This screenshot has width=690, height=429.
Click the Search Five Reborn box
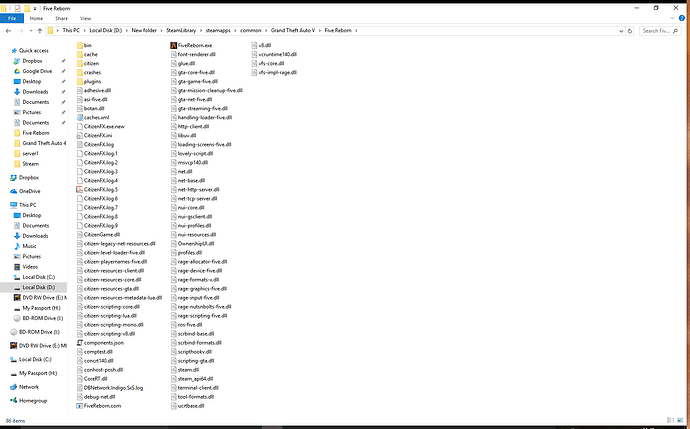659,31
